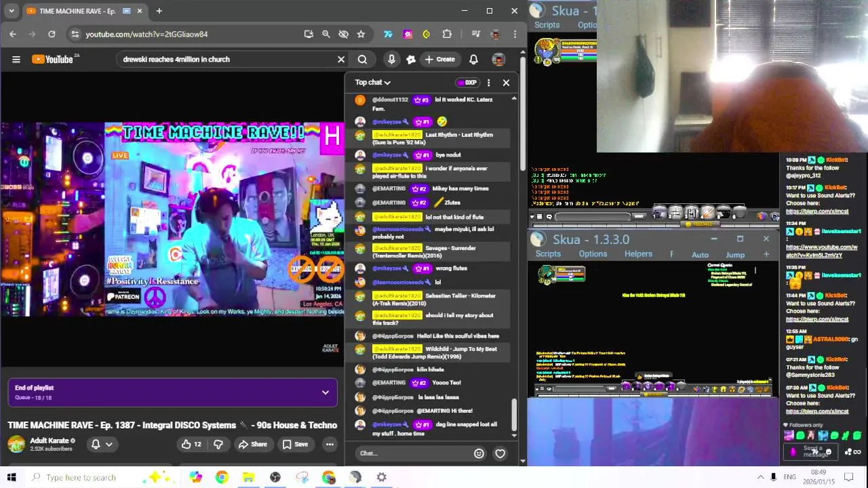Open Chrome media control icon
868x488 pixels.
pos(476,34)
